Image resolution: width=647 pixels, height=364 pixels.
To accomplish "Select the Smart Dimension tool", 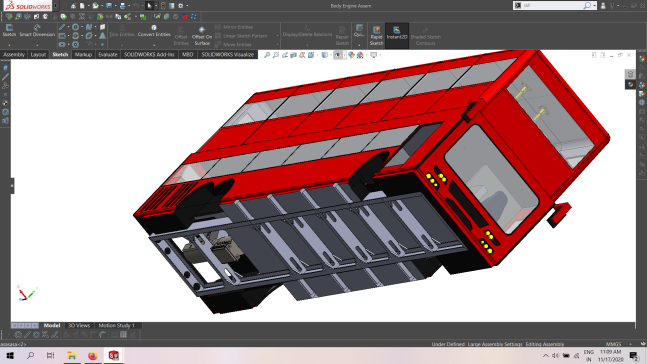I will point(37,31).
